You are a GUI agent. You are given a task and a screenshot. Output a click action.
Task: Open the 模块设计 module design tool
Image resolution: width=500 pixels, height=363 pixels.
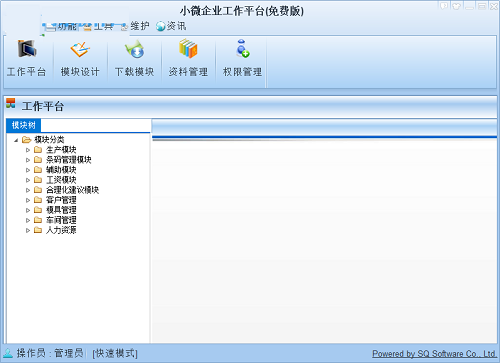[x=80, y=58]
